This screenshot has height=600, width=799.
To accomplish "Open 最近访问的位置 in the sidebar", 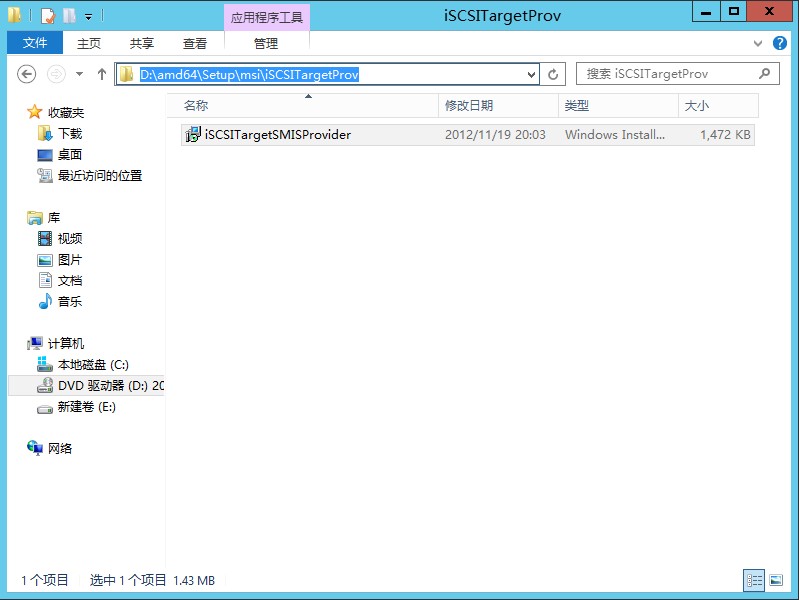I will pyautogui.click(x=100, y=175).
